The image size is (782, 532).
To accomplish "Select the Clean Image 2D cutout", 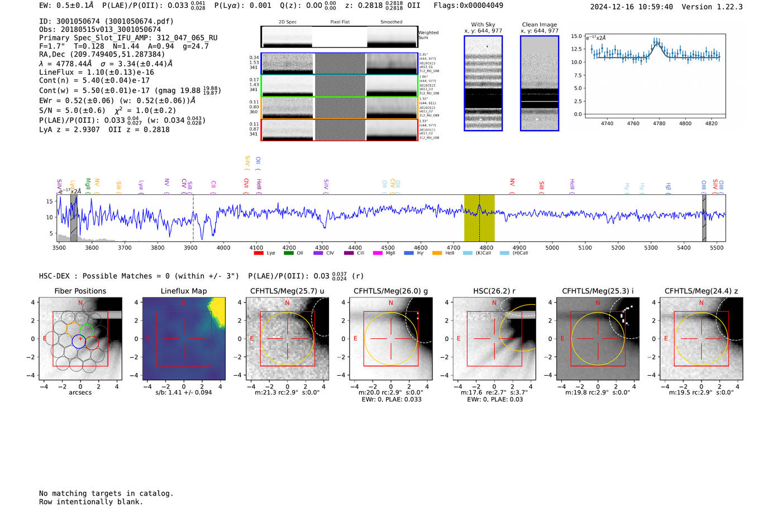I will tap(540, 83).
